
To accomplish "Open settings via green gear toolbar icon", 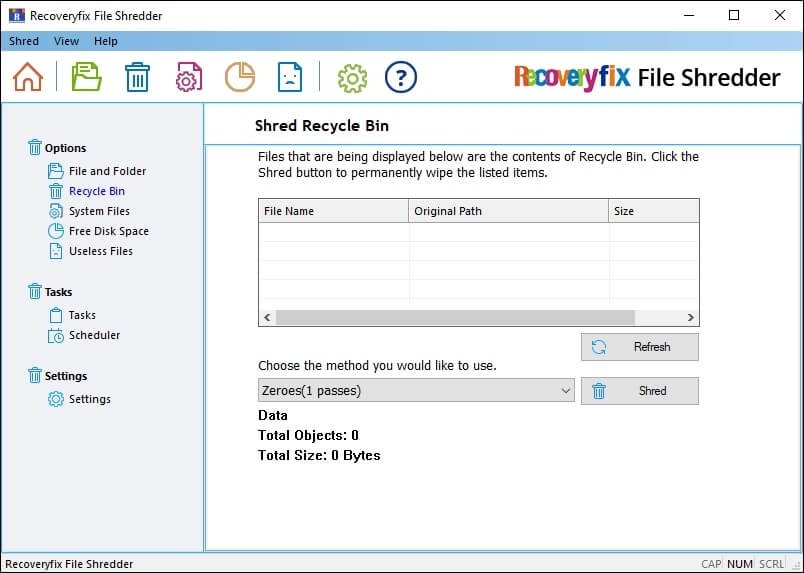I will [x=352, y=78].
